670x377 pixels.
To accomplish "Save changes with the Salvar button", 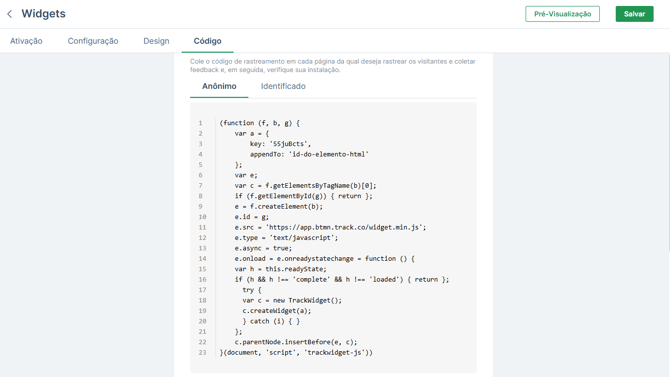I will click(634, 14).
